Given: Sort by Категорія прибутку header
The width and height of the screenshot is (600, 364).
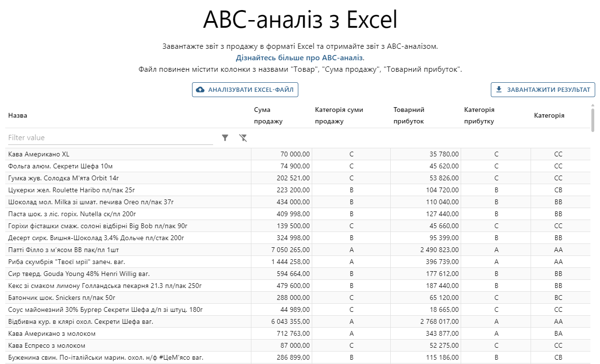Looking at the screenshot, I should 479,115.
